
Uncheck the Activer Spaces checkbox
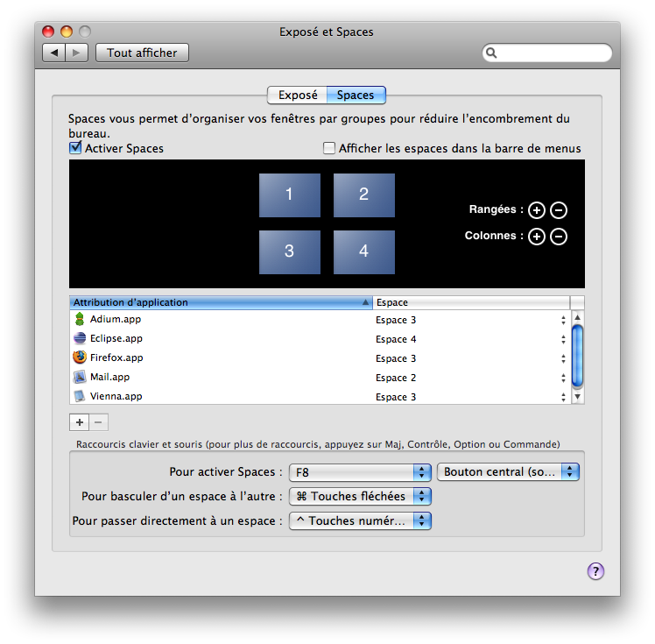tap(75, 147)
